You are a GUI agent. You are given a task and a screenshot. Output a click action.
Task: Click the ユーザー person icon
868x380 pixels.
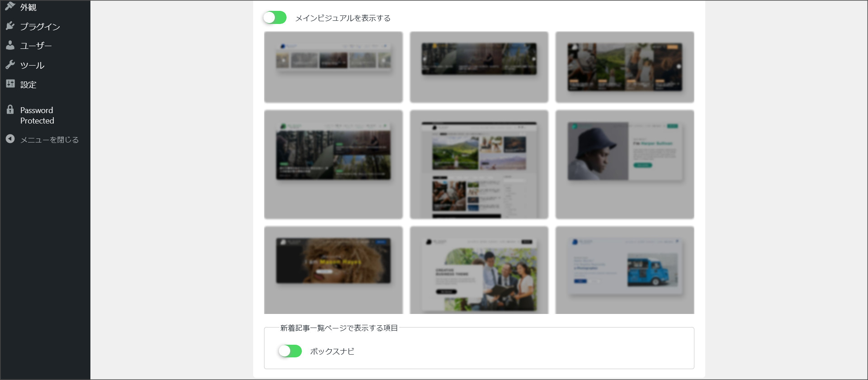point(10,45)
